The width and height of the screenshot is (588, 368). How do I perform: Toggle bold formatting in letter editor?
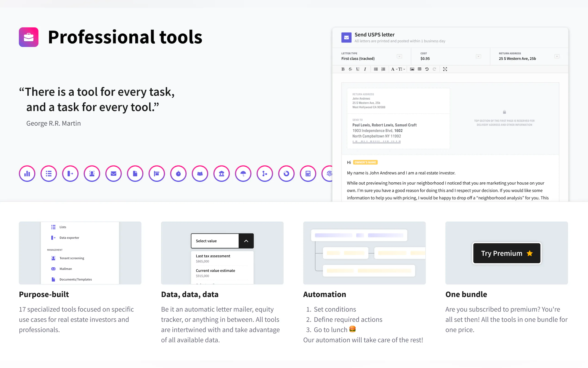click(x=343, y=69)
